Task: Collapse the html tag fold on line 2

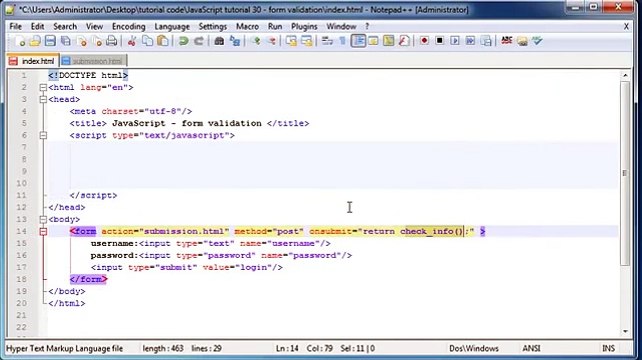Action: coord(43,87)
